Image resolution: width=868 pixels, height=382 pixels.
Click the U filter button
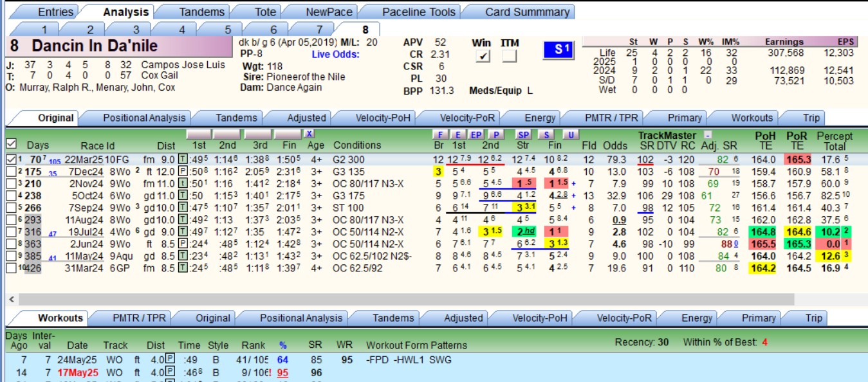[x=569, y=134]
